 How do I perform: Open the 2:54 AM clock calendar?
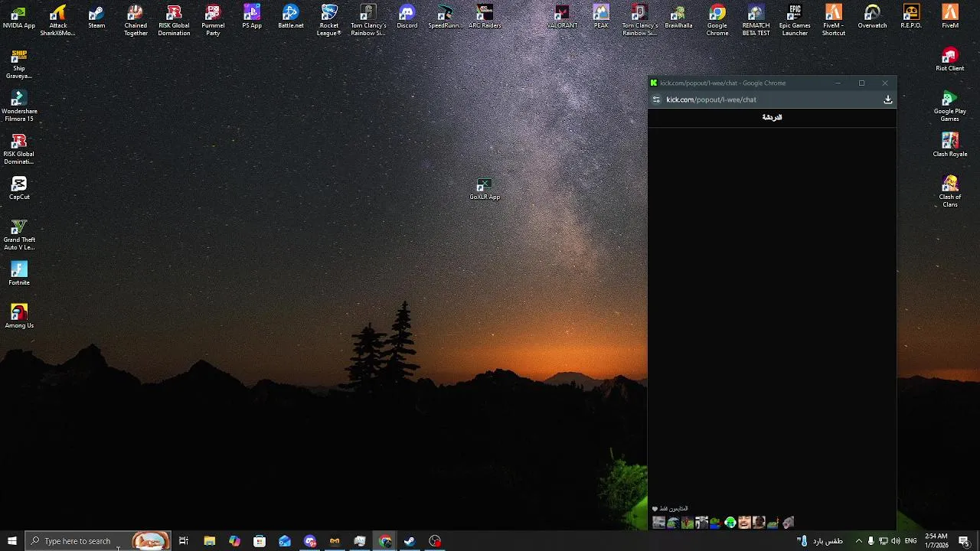(x=936, y=541)
